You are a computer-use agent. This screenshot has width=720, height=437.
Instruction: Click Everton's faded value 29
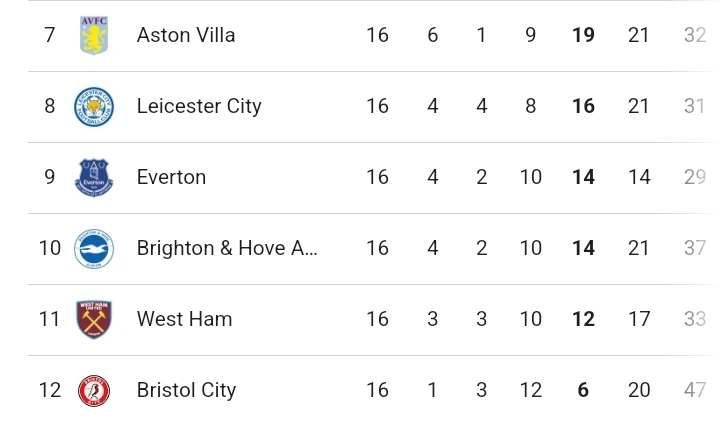[x=695, y=177]
